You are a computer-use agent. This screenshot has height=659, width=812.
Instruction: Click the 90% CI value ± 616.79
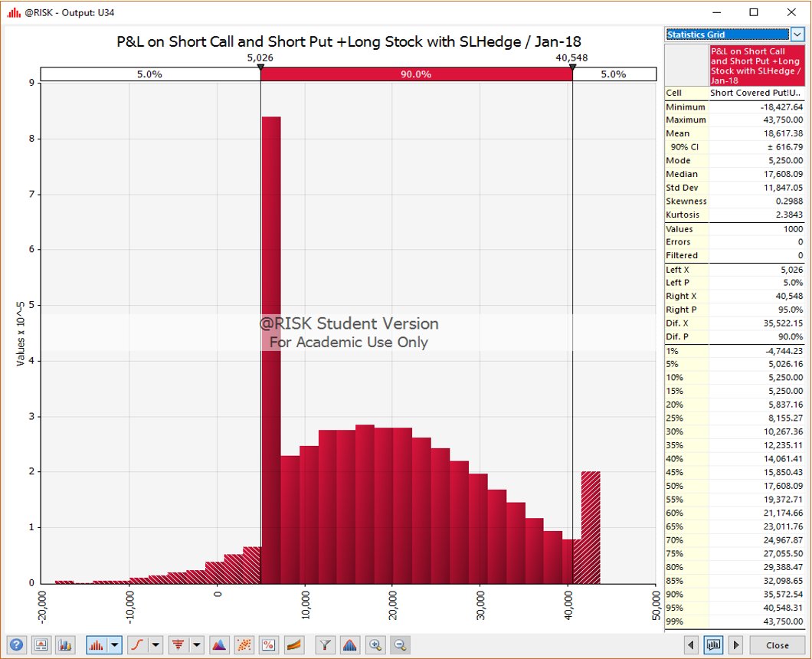[785, 147]
